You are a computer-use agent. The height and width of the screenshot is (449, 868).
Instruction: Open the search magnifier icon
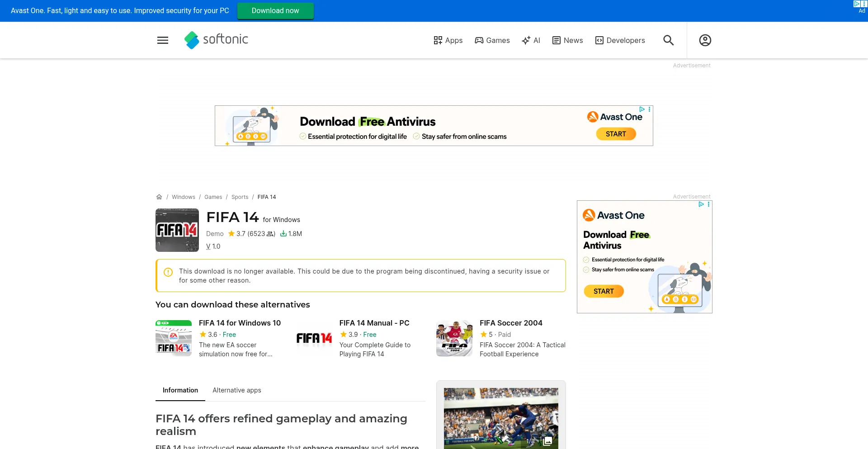[668, 40]
